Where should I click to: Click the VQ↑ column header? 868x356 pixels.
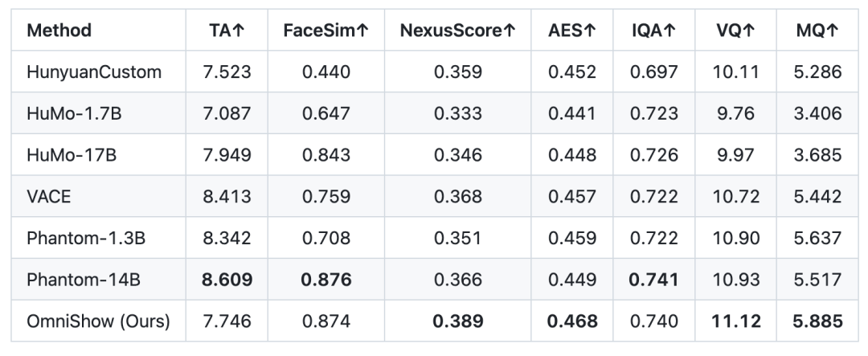click(735, 31)
